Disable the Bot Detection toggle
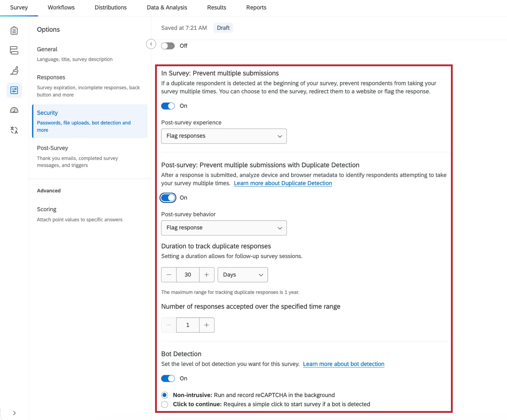 [x=168, y=379]
